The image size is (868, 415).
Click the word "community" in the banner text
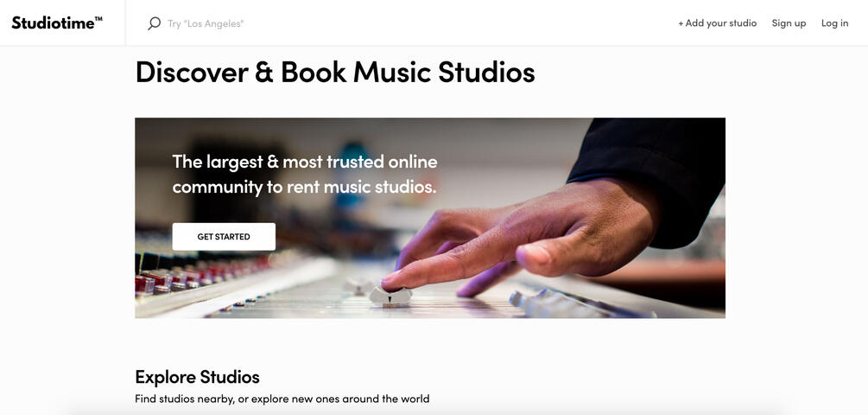(218, 188)
